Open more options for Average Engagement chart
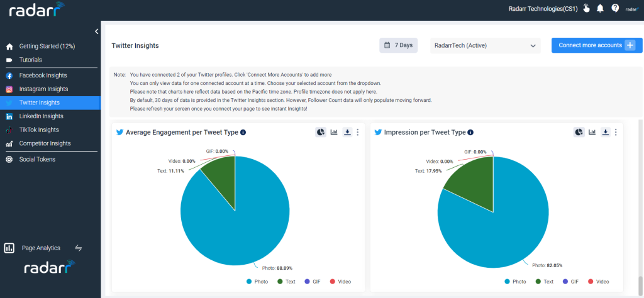Viewport: 644px width, 298px height. pos(358,132)
